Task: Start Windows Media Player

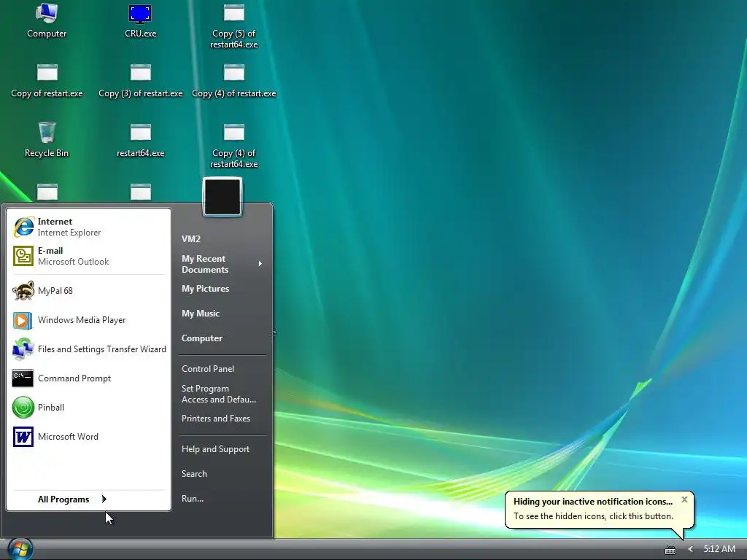Action: [89, 320]
